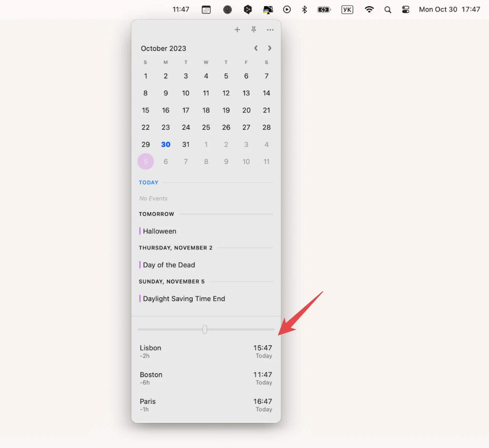
Task: Open the УК input source menu
Action: click(x=347, y=10)
